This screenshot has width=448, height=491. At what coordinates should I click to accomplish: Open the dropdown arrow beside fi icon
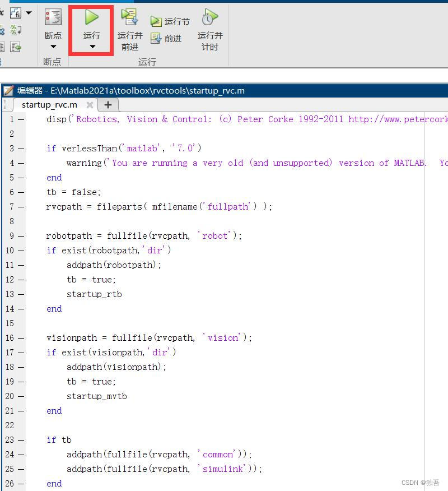click(x=29, y=13)
